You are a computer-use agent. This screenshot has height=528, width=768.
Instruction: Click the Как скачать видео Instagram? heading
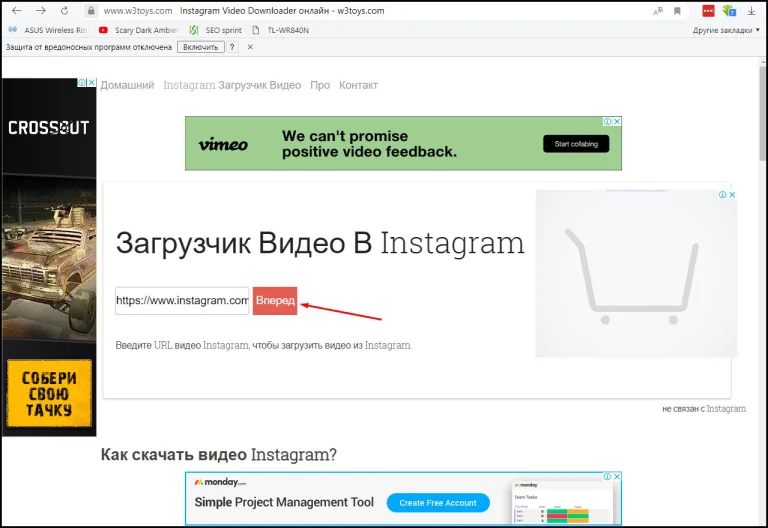[218, 455]
